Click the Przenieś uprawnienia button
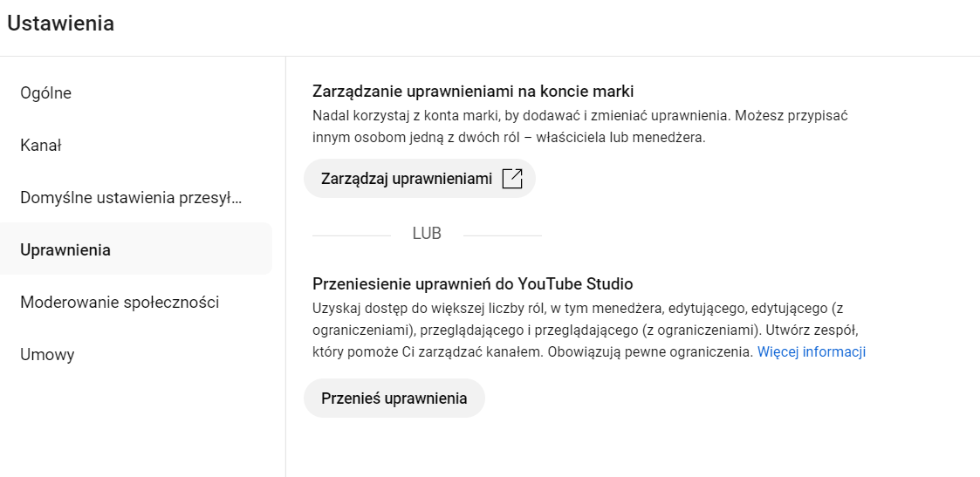This screenshot has width=980, height=477. (394, 399)
